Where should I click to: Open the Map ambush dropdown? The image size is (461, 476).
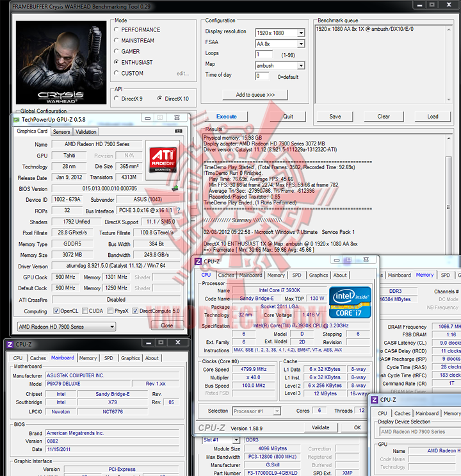[x=301, y=65]
